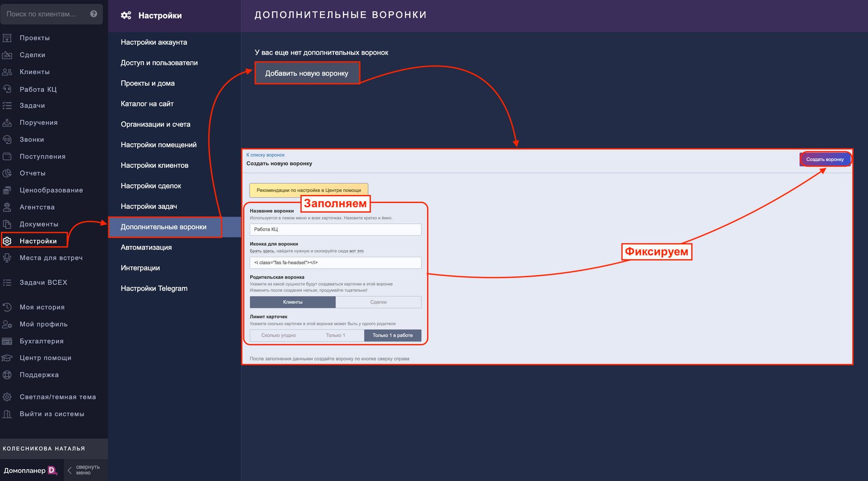The height and width of the screenshot is (481, 868).
Task: Follow К списку воронок link
Action: point(266,155)
